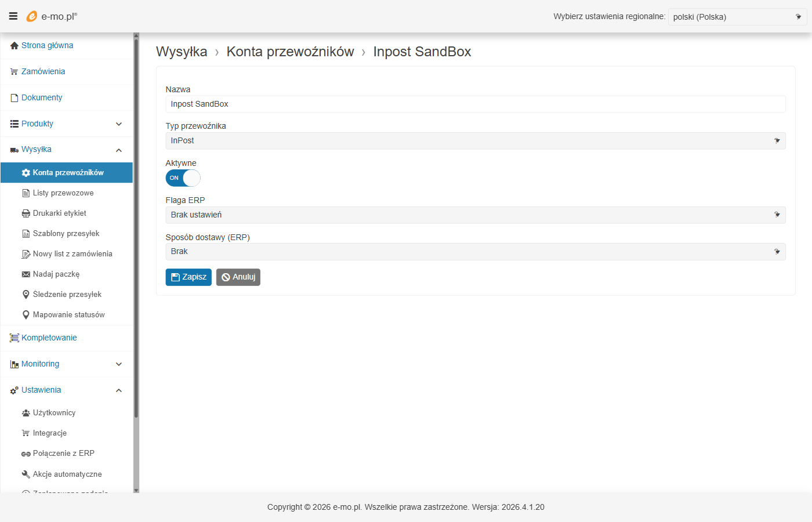Open Listy przewozowe menu item
Viewport: 812px width, 522px height.
63,193
